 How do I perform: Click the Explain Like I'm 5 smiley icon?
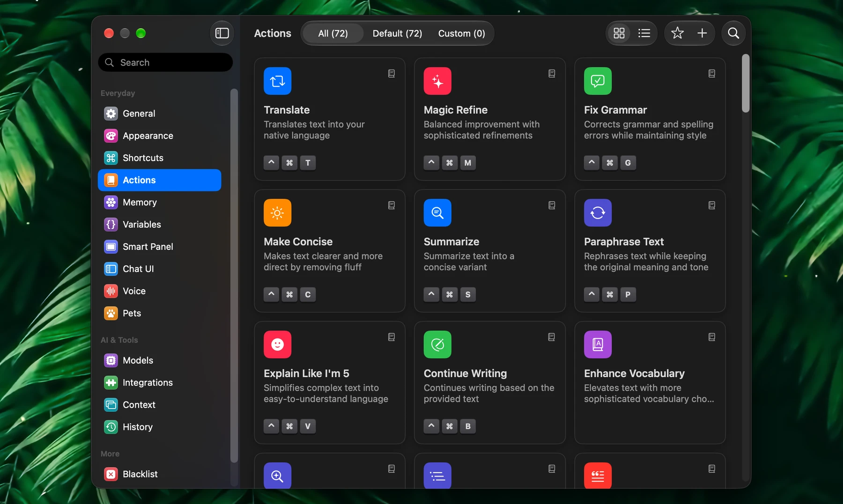[x=277, y=344]
